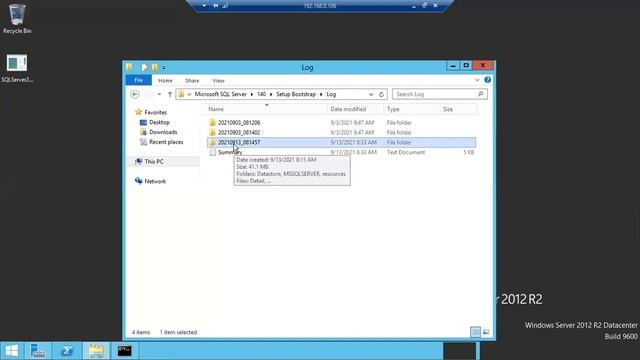Open Server Manager from the taskbar

(x=38, y=351)
